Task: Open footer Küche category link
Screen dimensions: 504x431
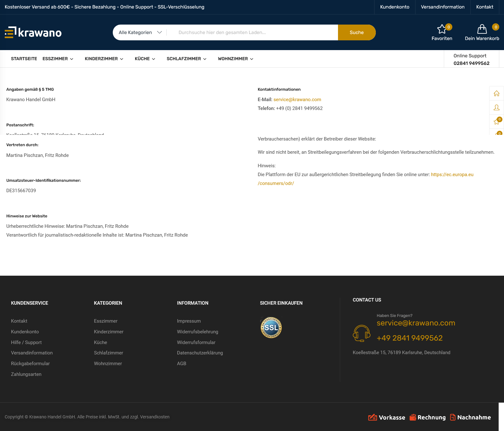Action: pyautogui.click(x=100, y=342)
